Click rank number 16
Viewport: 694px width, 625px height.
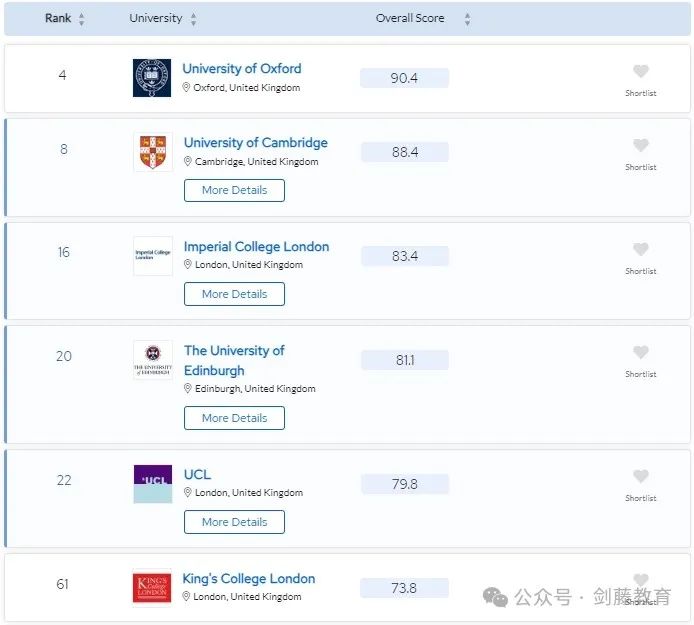63,252
